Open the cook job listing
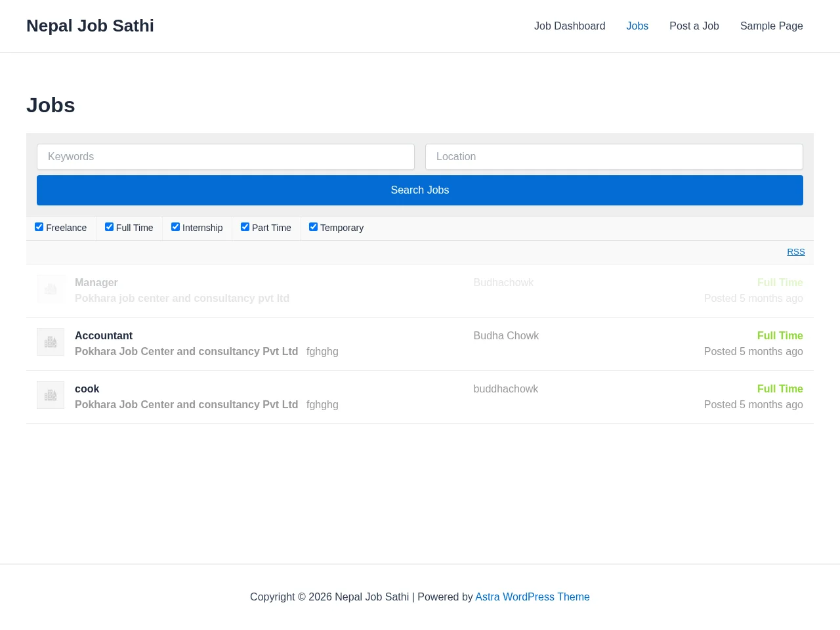The width and height of the screenshot is (840, 630). 420,397
